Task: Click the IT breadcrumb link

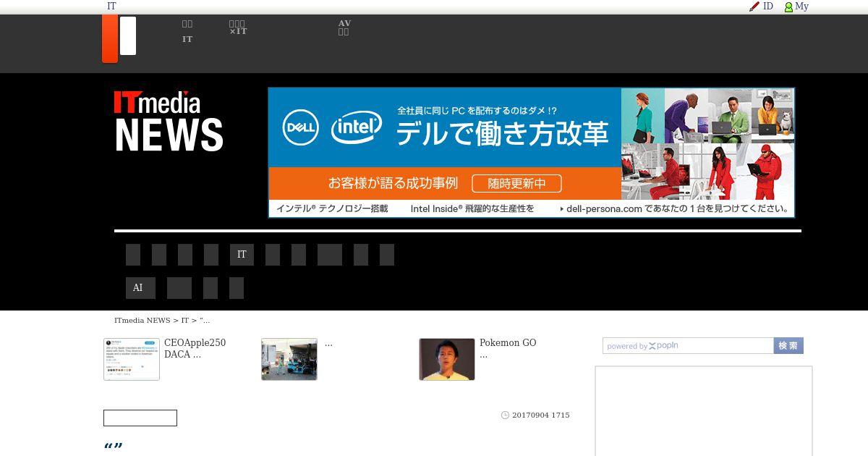Action: coord(185,320)
